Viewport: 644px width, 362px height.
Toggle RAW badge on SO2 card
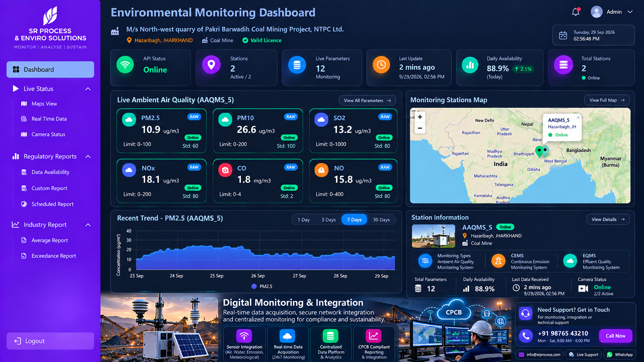[x=385, y=117]
